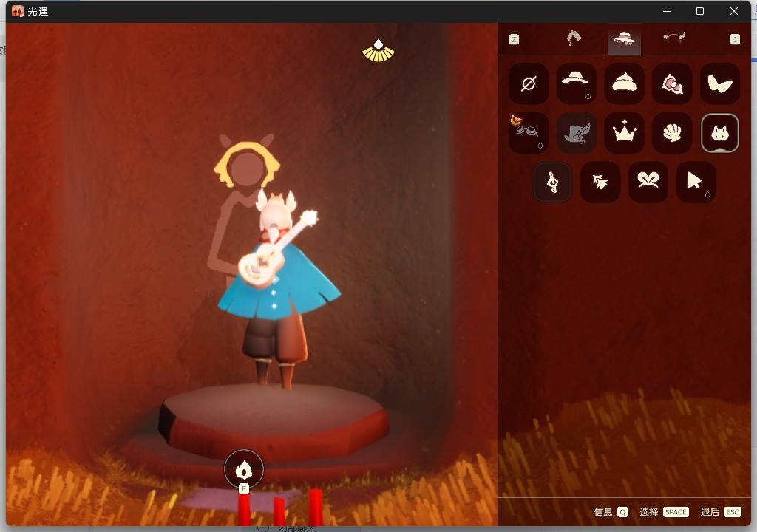Select the seashell hair accessory
Viewport: 757px width, 532px height.
pyautogui.click(x=671, y=133)
